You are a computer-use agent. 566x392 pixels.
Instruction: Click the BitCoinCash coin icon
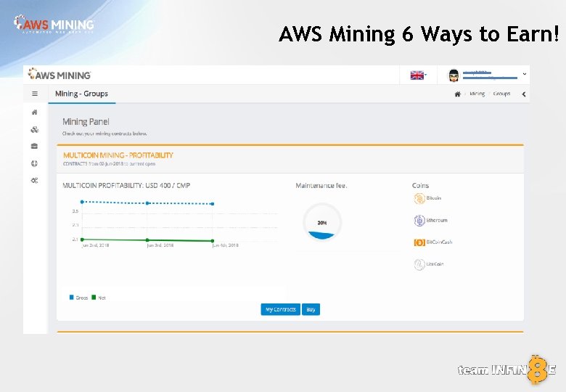click(x=419, y=242)
